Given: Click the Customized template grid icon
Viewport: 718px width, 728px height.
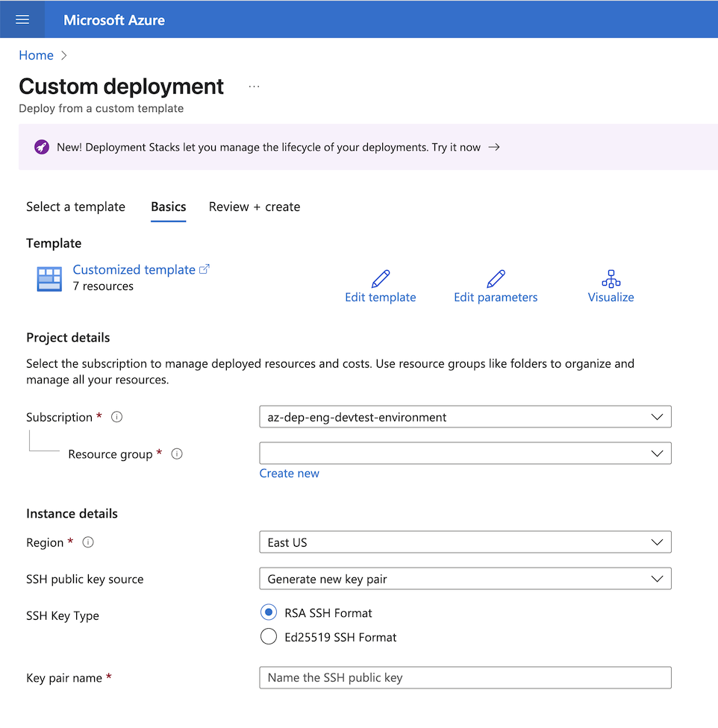Looking at the screenshot, I should pyautogui.click(x=49, y=278).
